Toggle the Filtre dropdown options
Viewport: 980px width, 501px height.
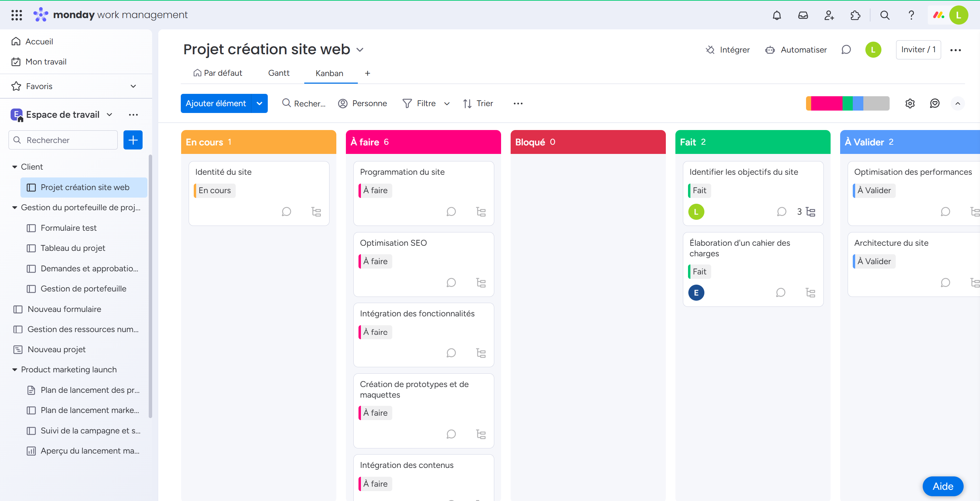click(445, 103)
